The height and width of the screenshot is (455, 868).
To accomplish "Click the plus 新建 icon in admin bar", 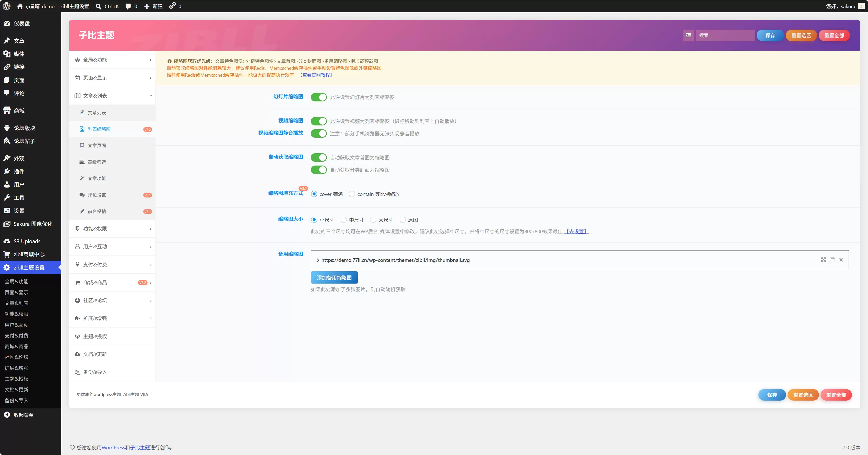I will pos(147,6).
